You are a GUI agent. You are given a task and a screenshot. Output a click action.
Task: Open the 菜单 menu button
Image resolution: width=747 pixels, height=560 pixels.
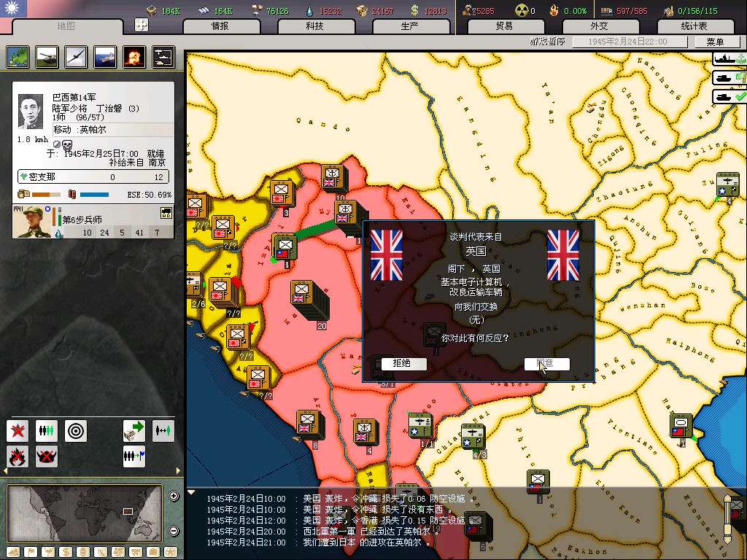pyautogui.click(x=713, y=42)
